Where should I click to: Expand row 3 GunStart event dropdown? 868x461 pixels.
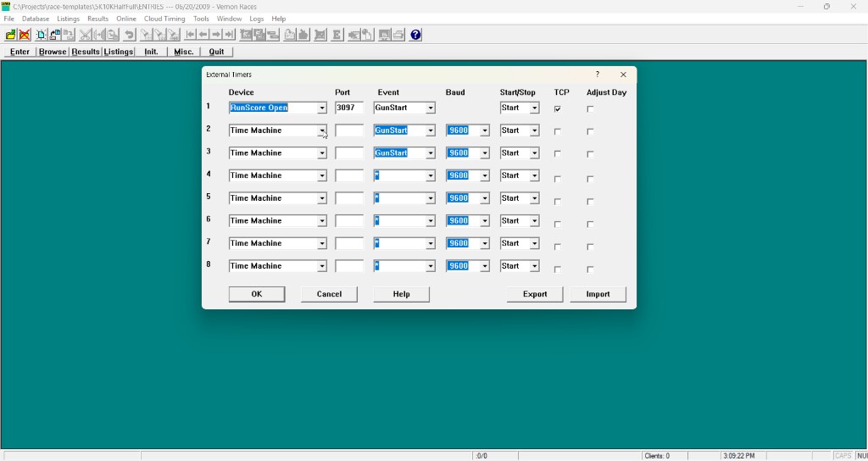(431, 153)
